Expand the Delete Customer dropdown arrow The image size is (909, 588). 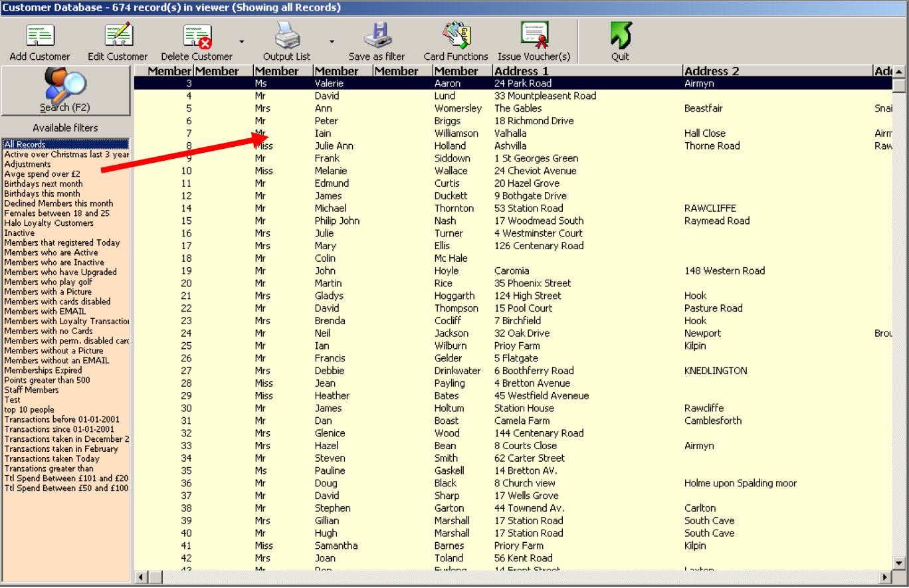click(242, 42)
